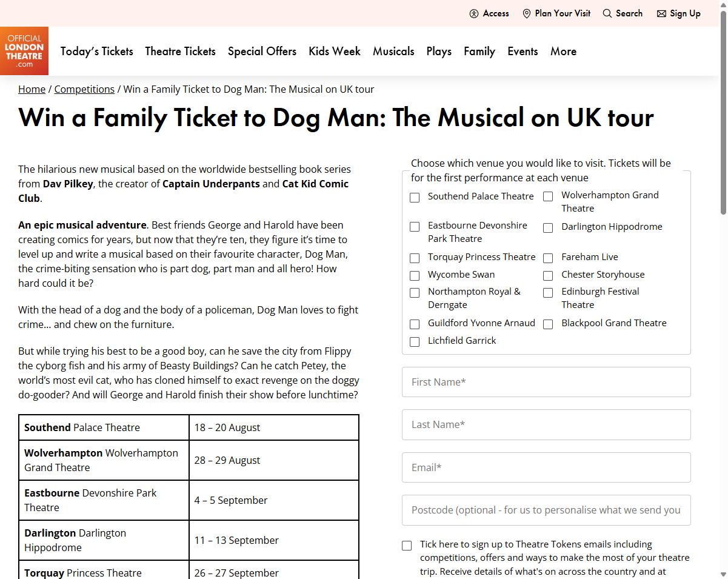Viewport: 728px width, 579px height.
Task: Go to Musicals in the navigation
Action: coord(393,52)
